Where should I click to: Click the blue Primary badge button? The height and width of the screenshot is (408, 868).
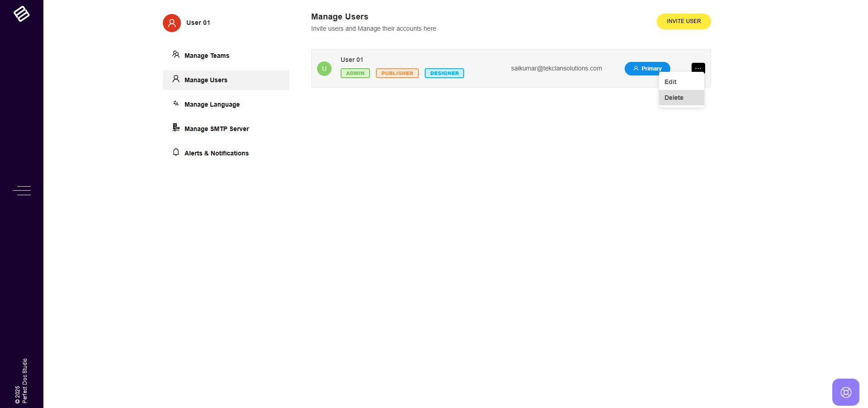pyautogui.click(x=647, y=69)
